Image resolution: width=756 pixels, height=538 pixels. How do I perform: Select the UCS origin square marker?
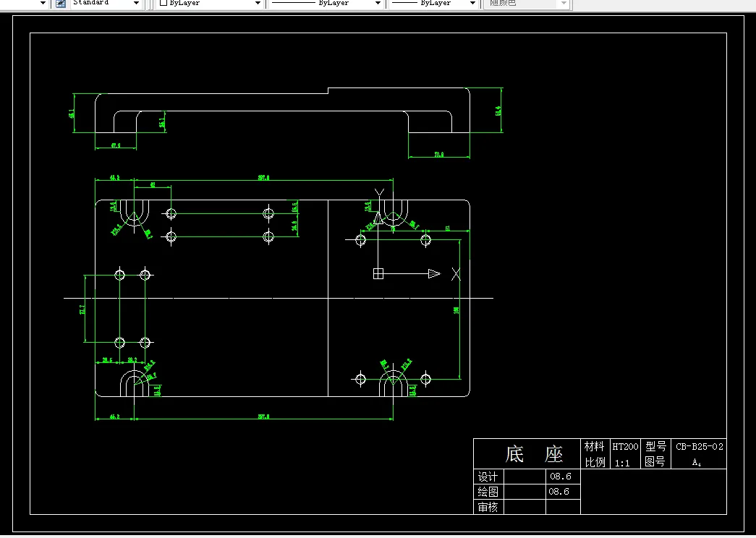(x=378, y=274)
